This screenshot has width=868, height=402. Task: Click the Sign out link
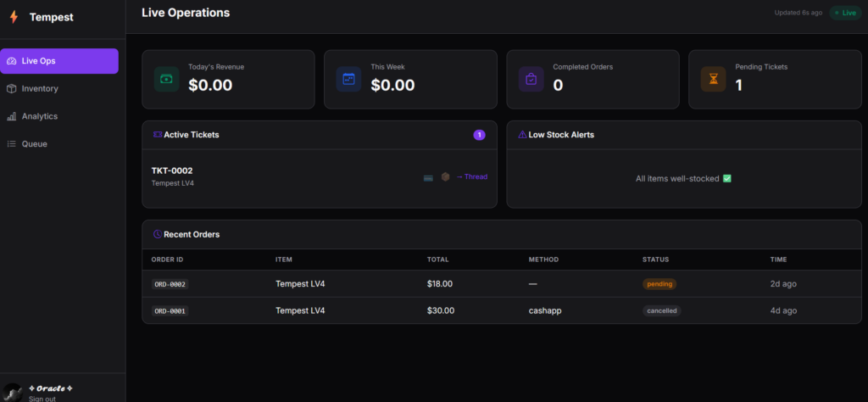[x=42, y=399]
